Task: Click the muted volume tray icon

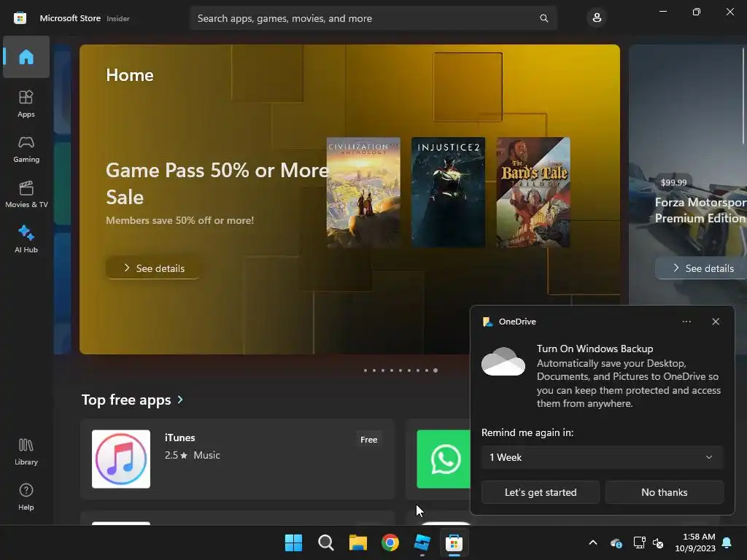Action: coord(658,542)
